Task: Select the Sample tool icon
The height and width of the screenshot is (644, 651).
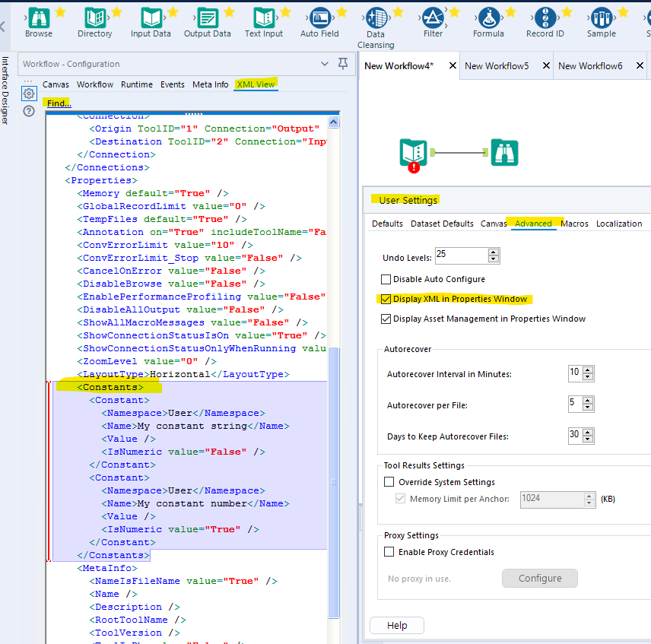Action: 602,18
